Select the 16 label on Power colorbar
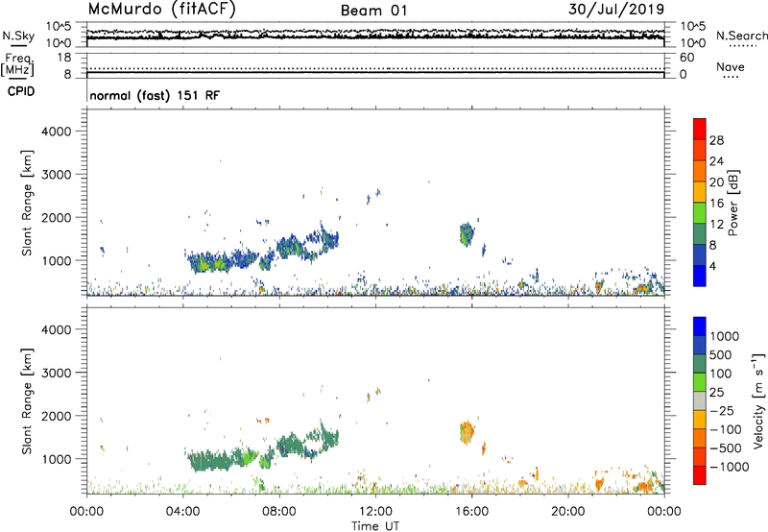The image size is (768, 532). pyautogui.click(x=716, y=204)
